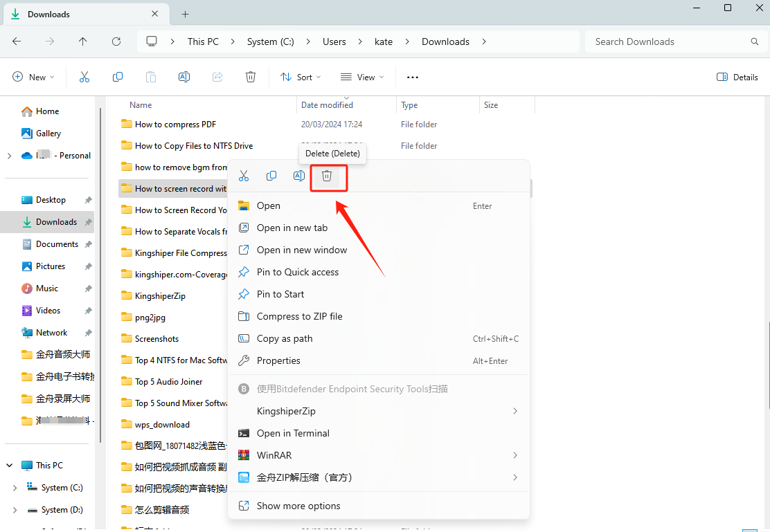Choose Copy as path
Viewport: 770px width, 532px height.
(285, 338)
